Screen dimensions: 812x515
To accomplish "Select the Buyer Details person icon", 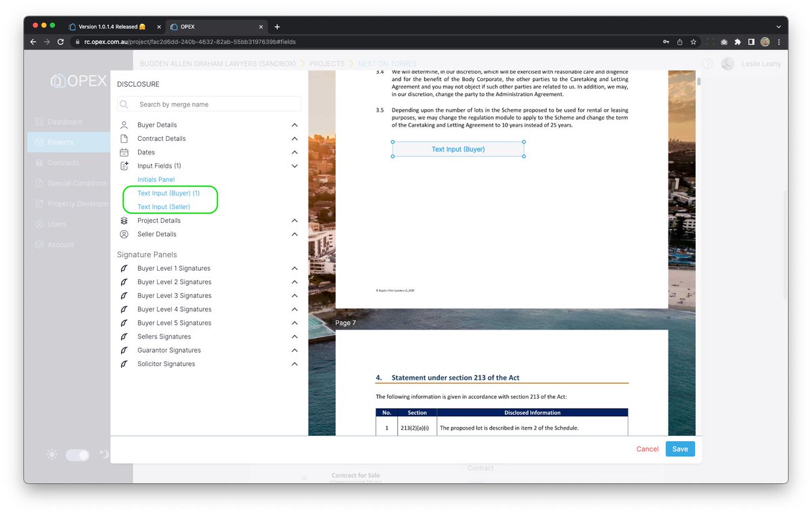I will (x=123, y=125).
